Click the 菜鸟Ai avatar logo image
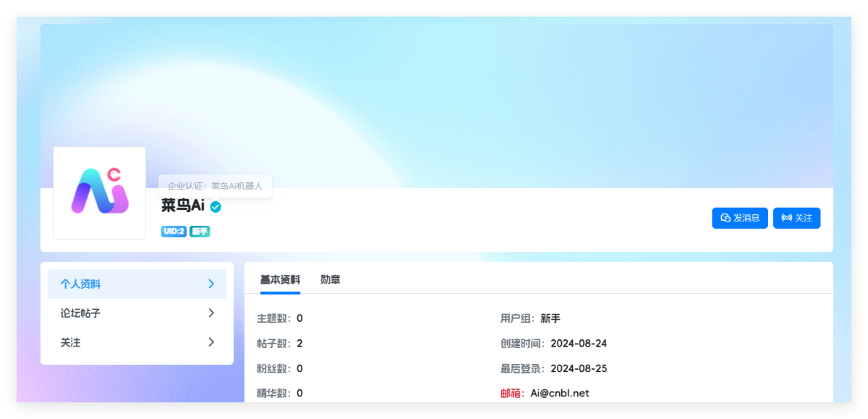868x419 pixels. pyautogui.click(x=100, y=192)
